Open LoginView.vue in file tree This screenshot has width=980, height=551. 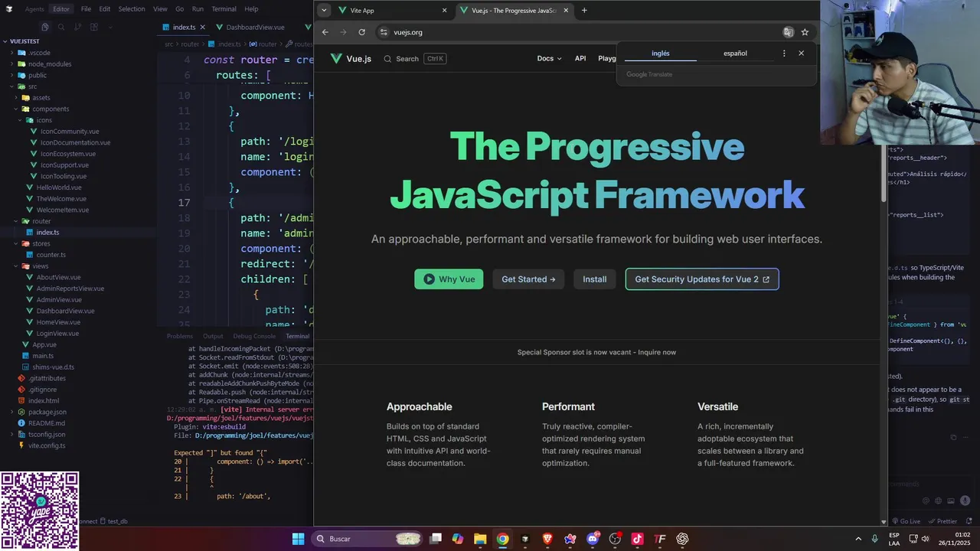57,334
